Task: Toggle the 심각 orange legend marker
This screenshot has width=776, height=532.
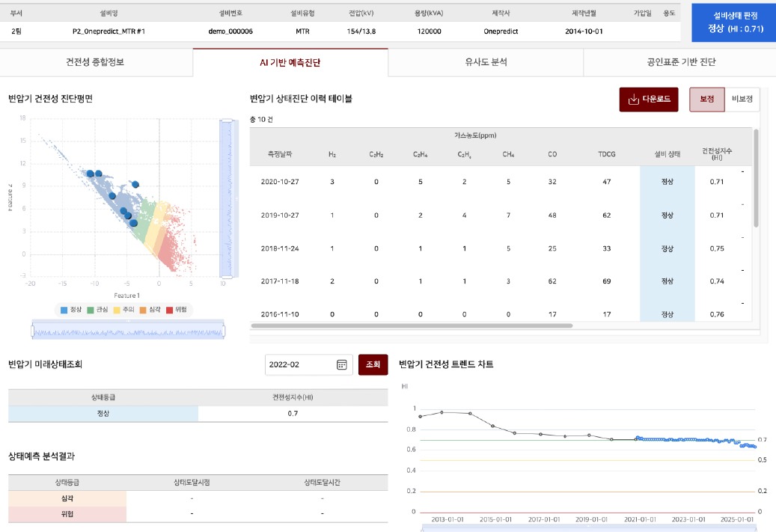Action: coord(143,310)
